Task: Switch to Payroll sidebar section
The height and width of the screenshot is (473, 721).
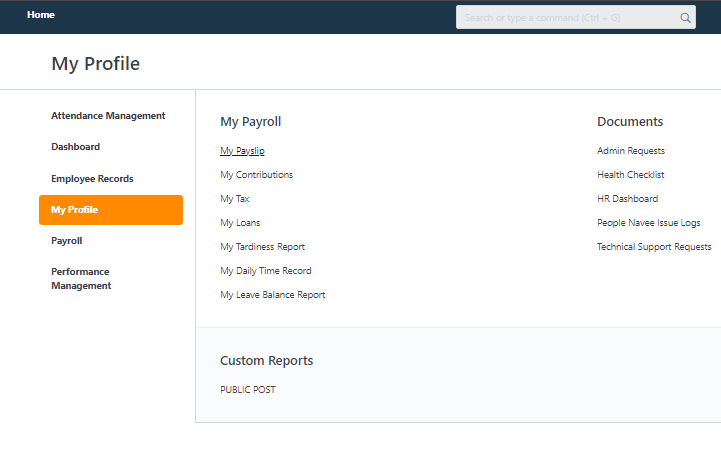Action: pos(67,241)
